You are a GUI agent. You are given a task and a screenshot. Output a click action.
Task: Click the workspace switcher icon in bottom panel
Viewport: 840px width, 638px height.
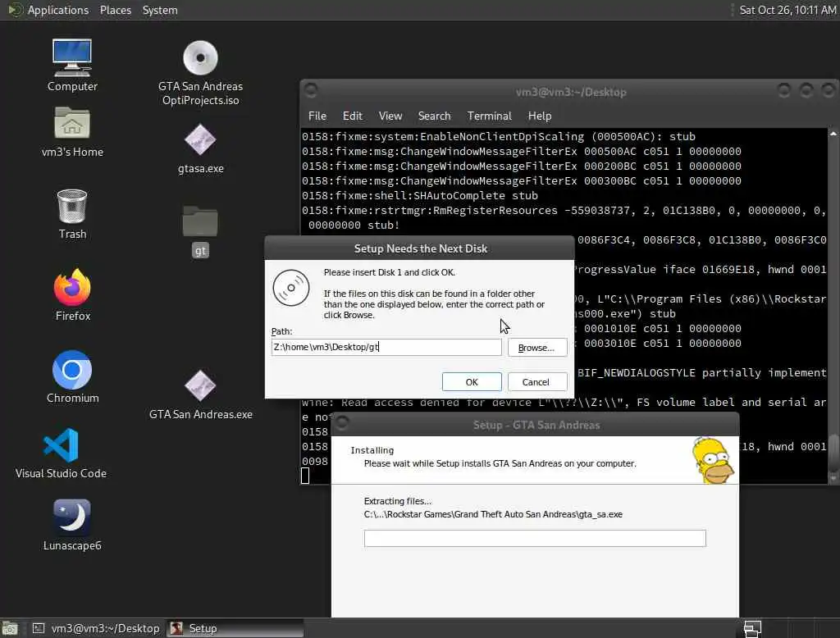(752, 628)
